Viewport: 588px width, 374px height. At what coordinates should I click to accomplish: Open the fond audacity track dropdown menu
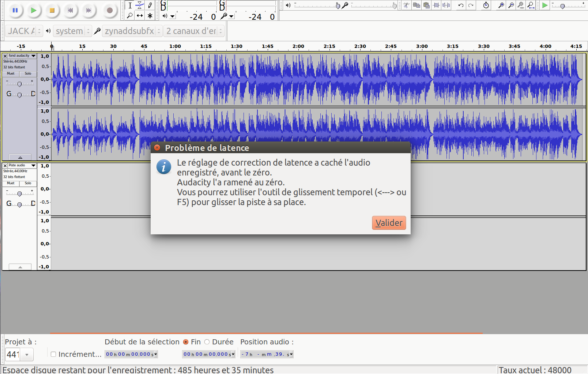pyautogui.click(x=34, y=56)
